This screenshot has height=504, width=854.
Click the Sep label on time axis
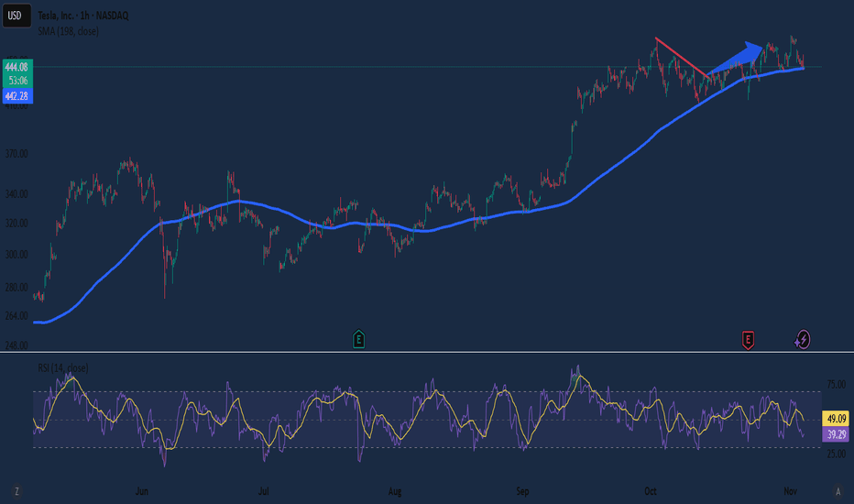[523, 492]
